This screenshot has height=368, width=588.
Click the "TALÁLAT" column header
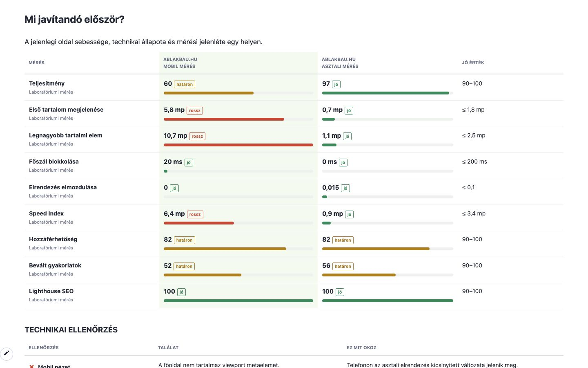(x=168, y=348)
